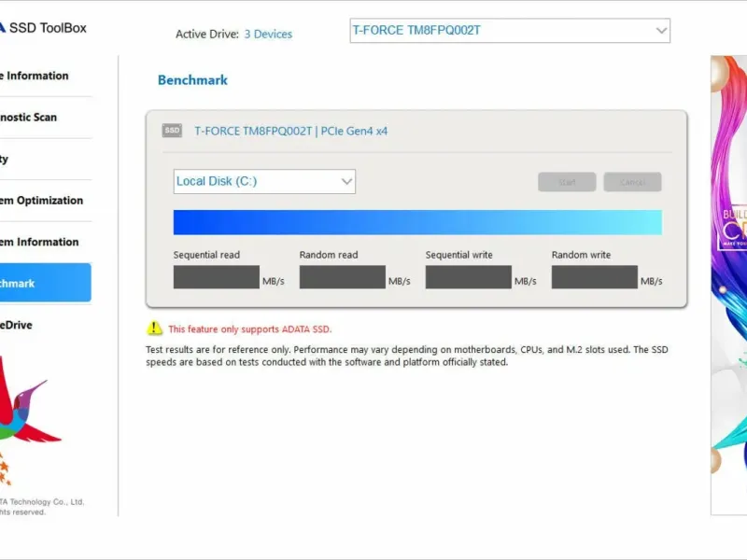Click the Benchmark page heading
Screen dimensions: 747x560
pos(192,80)
